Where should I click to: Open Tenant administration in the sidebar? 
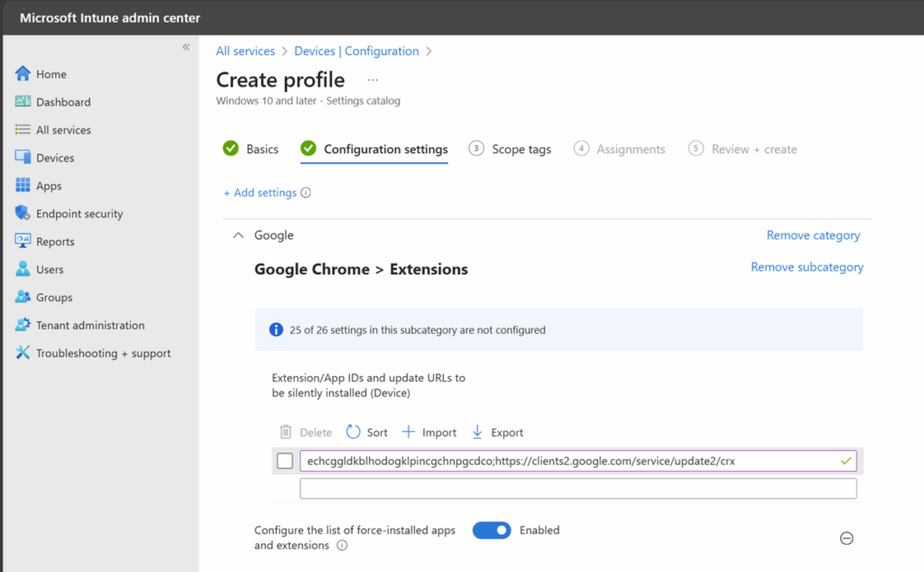[90, 325]
